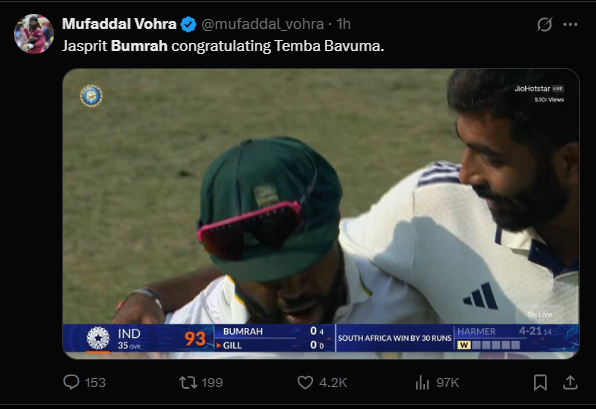Open the @mufaddal_vohra handle link

pos(262,24)
